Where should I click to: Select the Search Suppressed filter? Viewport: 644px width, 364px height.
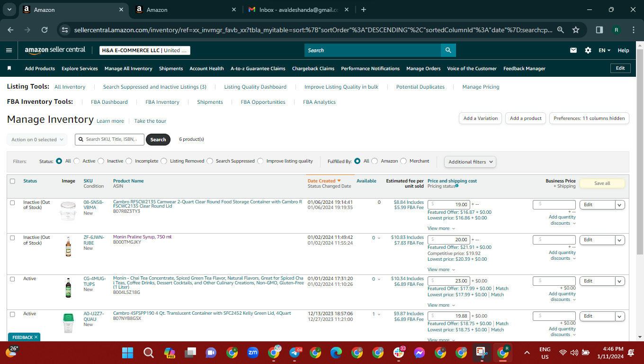[x=210, y=161]
